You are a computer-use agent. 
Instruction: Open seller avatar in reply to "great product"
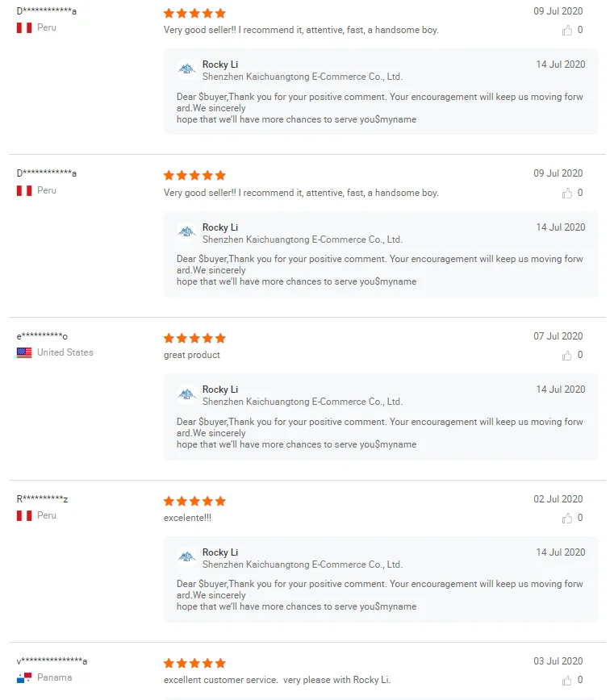click(x=187, y=394)
